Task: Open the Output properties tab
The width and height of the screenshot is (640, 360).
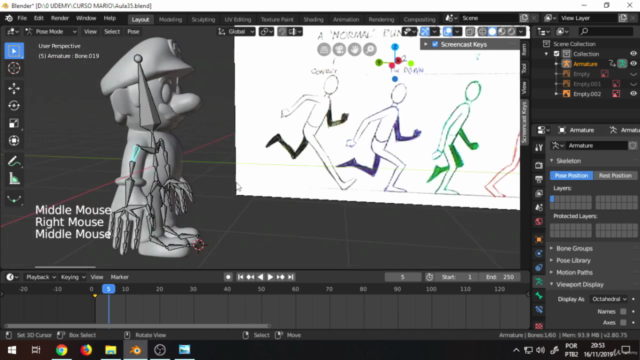Action: (539, 179)
